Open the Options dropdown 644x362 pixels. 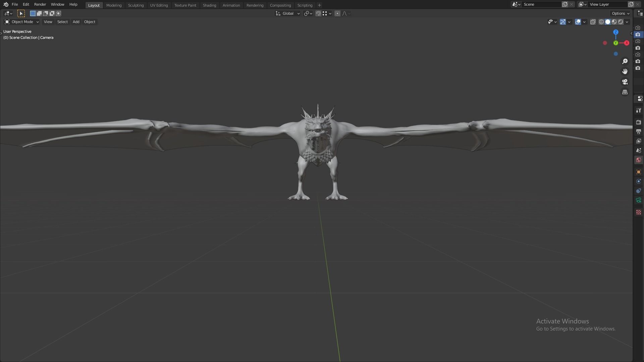[620, 13]
